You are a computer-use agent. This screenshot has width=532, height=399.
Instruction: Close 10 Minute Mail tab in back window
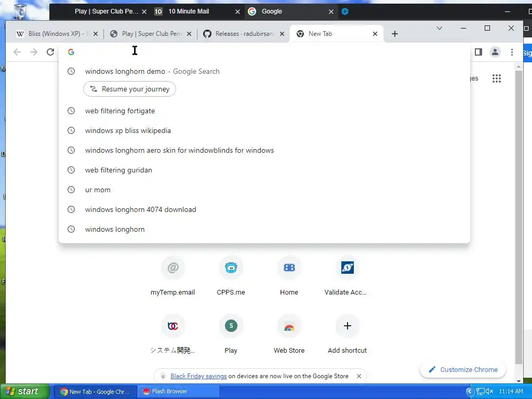(237, 11)
